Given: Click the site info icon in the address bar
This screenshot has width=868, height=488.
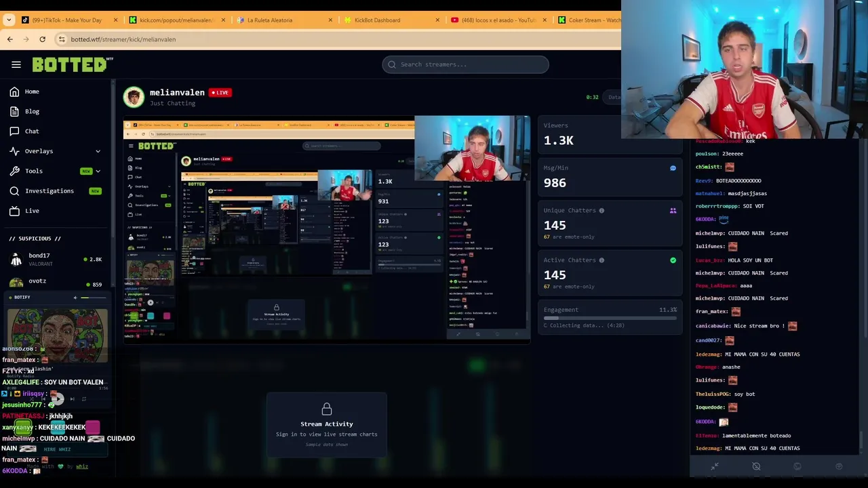Looking at the screenshot, I should (62, 39).
